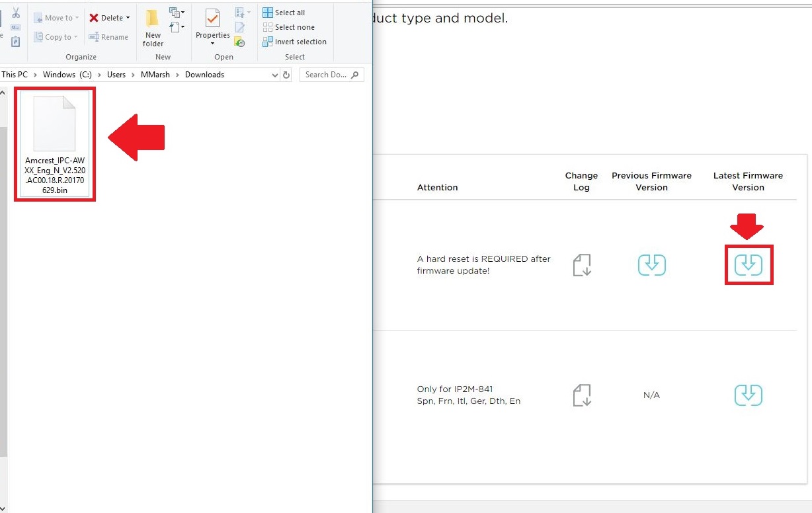
Task: Click the Cut scissors icon in ribbon
Action: 16,13
